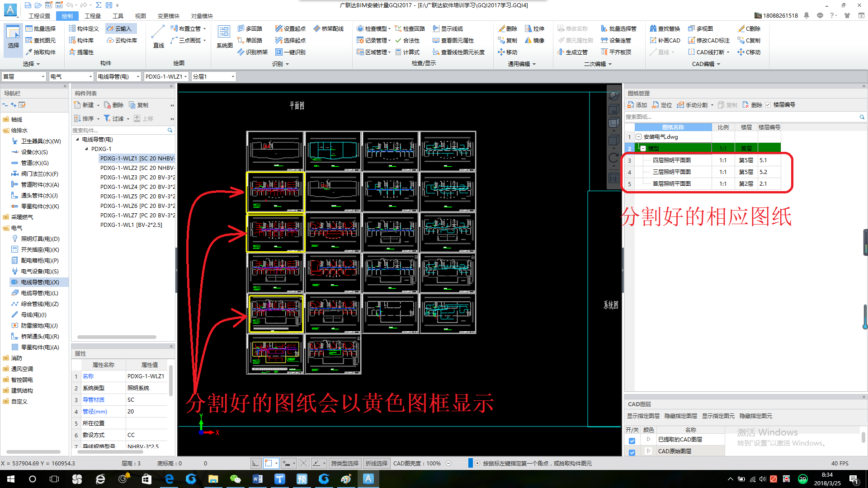Click the 修改CAD标注 tool
Screen dimensions: 868x488
pos(709,40)
